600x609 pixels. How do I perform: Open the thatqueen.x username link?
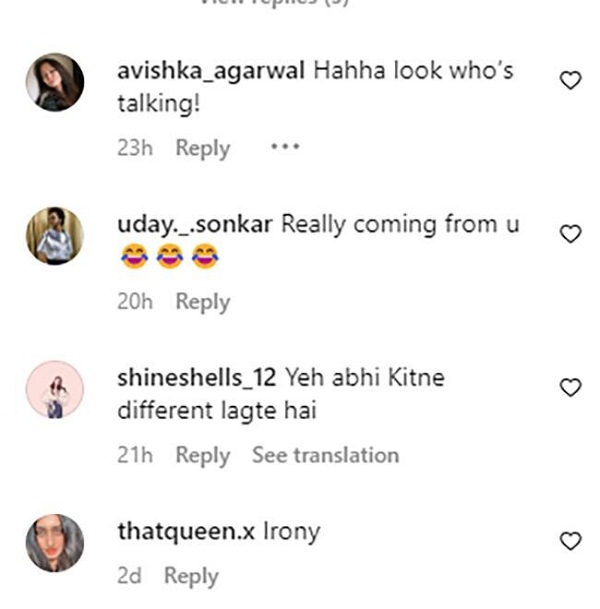pyautogui.click(x=186, y=532)
